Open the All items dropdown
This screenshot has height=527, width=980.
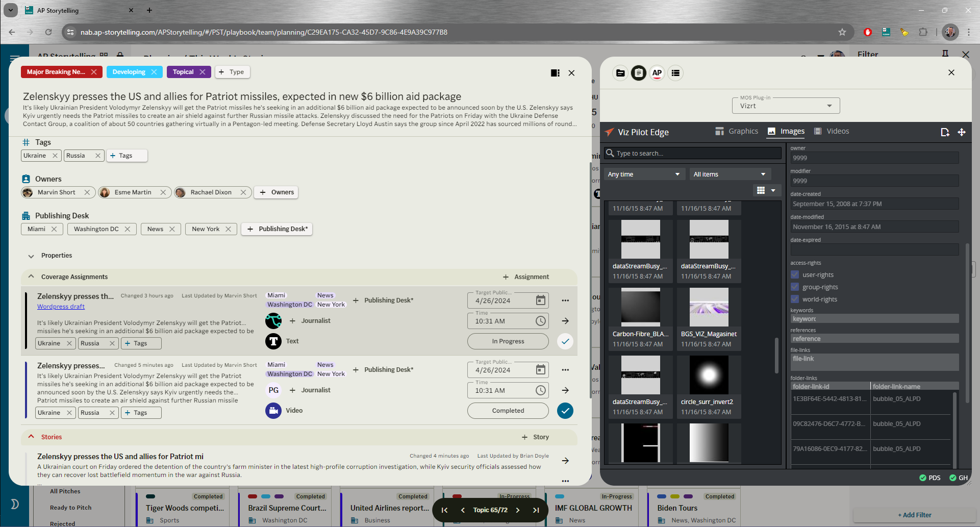click(730, 174)
